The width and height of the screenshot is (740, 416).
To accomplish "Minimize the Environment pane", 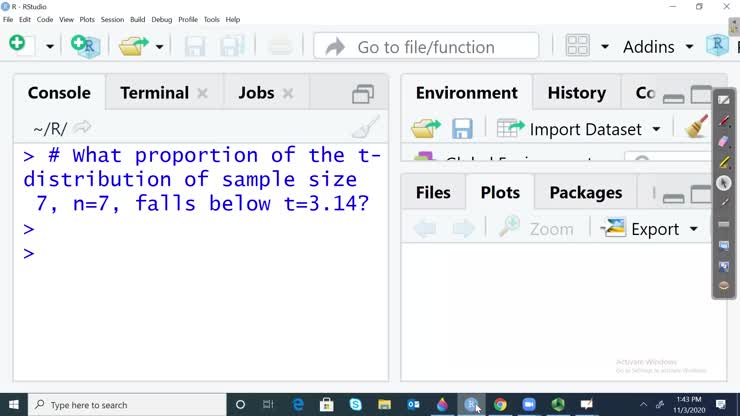I will point(673,98).
